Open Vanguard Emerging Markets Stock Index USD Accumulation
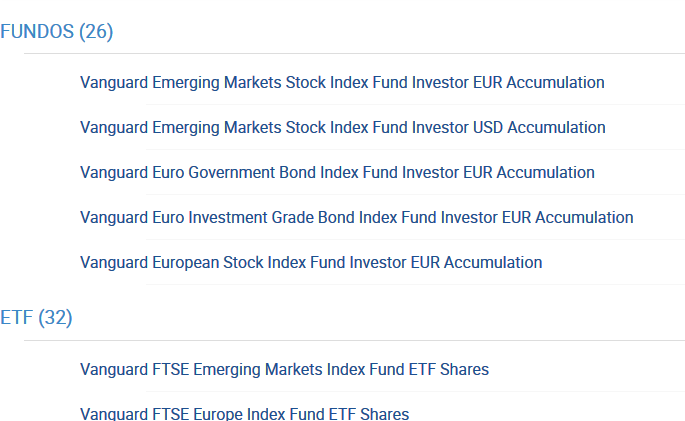The height and width of the screenshot is (421, 685). [342, 128]
